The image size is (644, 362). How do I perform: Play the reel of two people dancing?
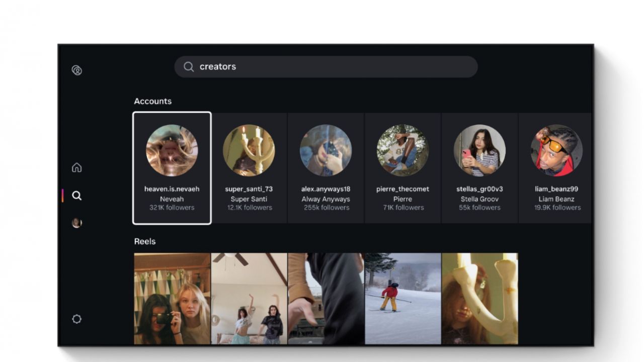249,299
